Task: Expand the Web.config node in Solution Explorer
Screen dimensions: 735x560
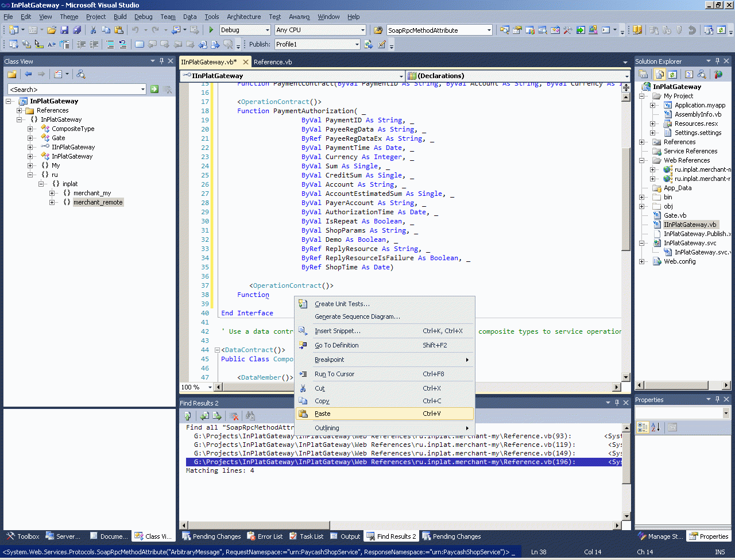Action: pyautogui.click(x=642, y=261)
